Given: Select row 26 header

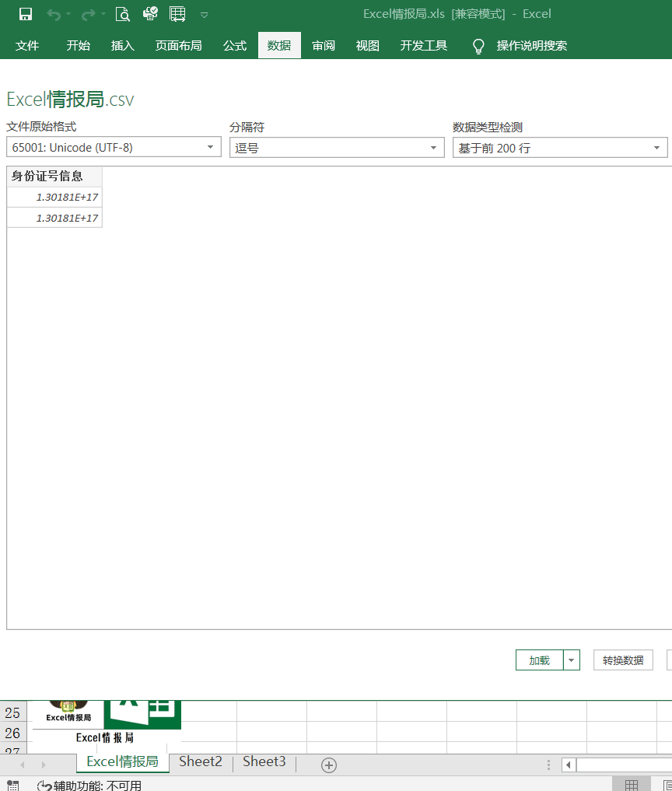Looking at the screenshot, I should 12,733.
